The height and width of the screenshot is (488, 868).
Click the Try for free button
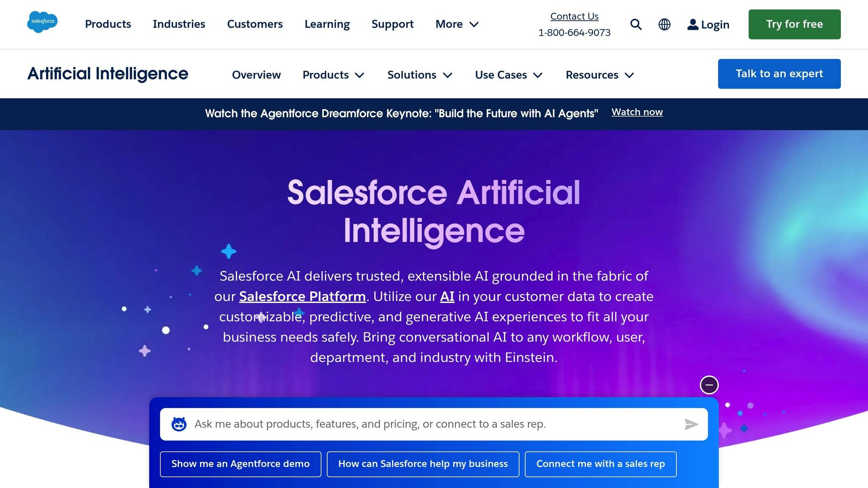tap(794, 24)
